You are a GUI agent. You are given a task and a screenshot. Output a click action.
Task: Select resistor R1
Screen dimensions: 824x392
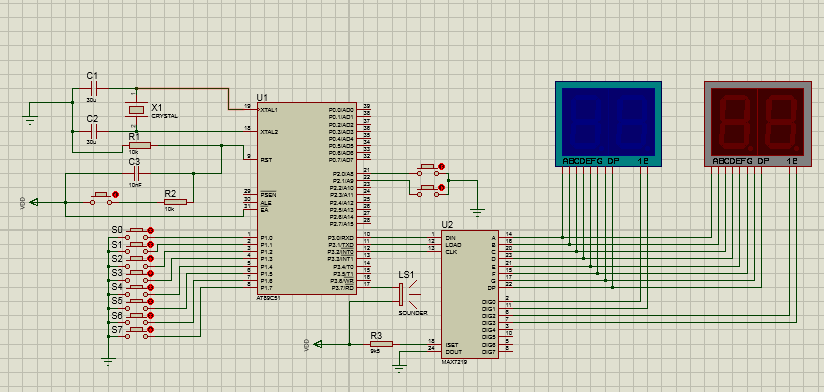[140, 146]
